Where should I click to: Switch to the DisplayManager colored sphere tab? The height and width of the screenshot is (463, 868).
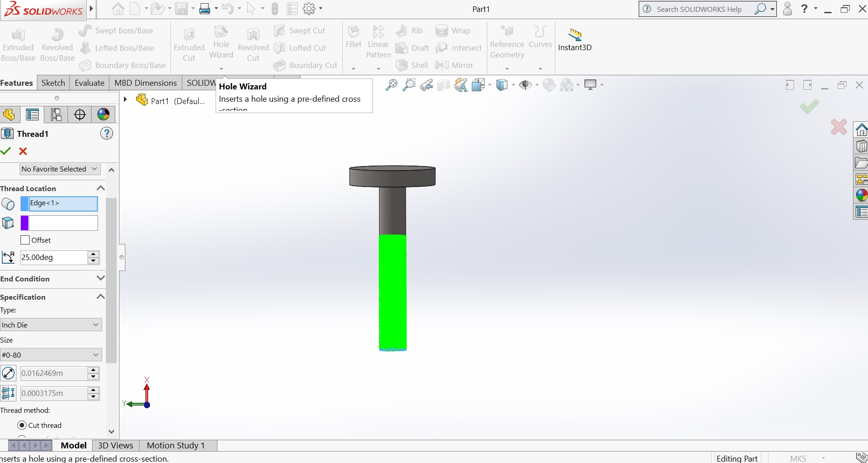click(103, 114)
